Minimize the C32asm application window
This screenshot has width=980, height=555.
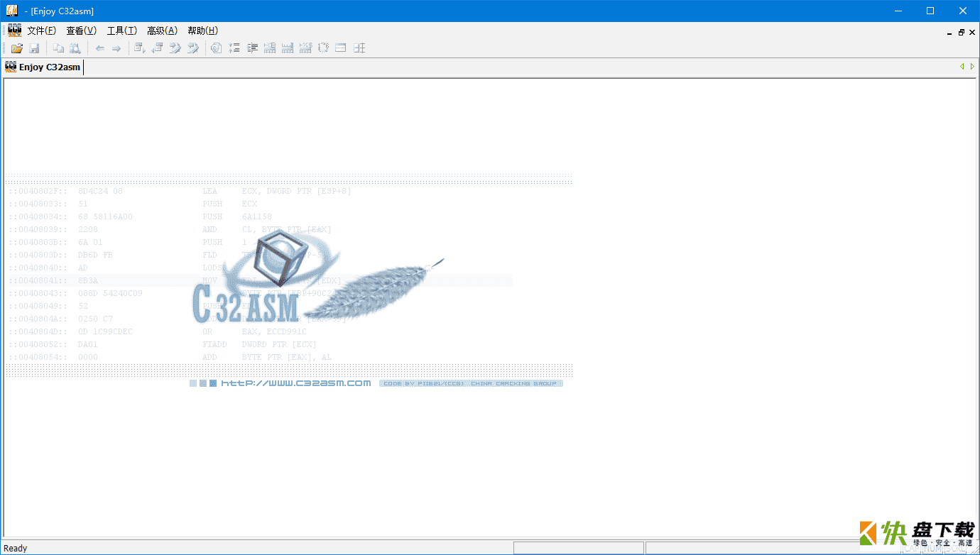(898, 11)
